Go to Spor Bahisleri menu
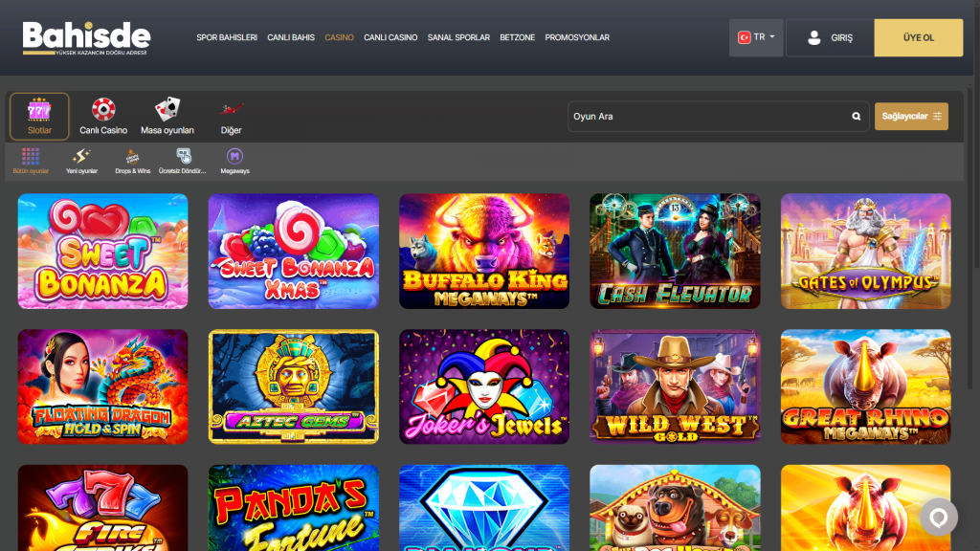The height and width of the screenshot is (551, 980). pos(227,38)
